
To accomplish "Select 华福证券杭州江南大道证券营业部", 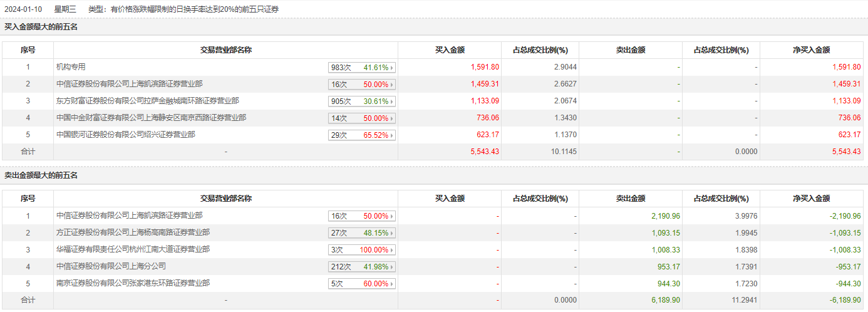I will (133, 249).
